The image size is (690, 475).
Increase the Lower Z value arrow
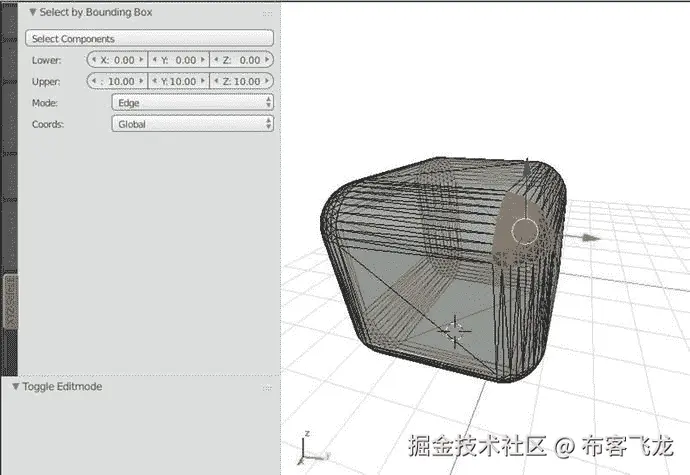pyautogui.click(x=267, y=59)
